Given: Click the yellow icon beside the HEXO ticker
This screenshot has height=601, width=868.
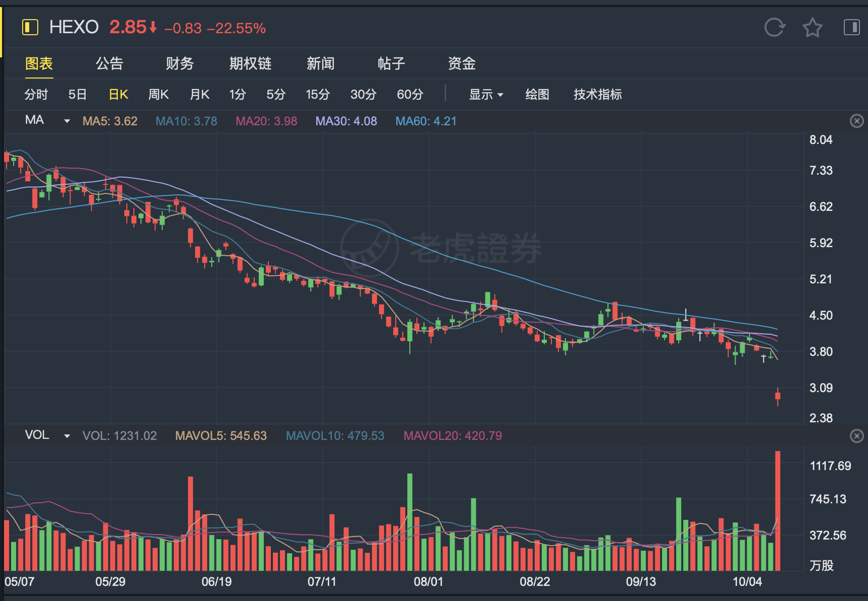Looking at the screenshot, I should click(x=30, y=27).
